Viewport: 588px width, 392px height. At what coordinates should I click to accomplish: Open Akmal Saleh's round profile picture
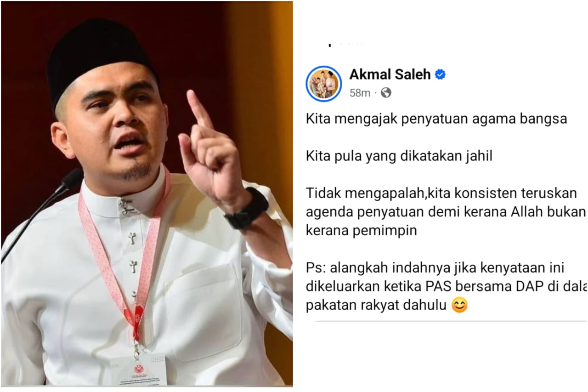tap(324, 84)
